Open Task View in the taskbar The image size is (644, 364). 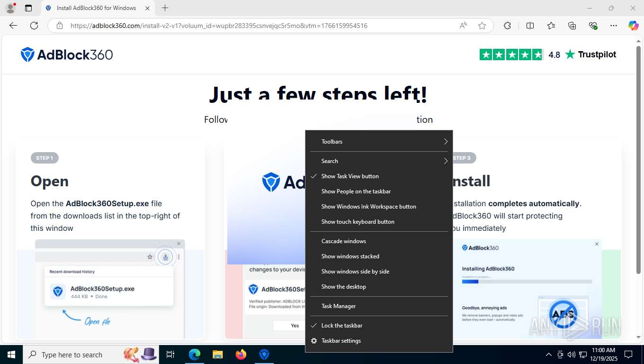pyautogui.click(x=170, y=355)
